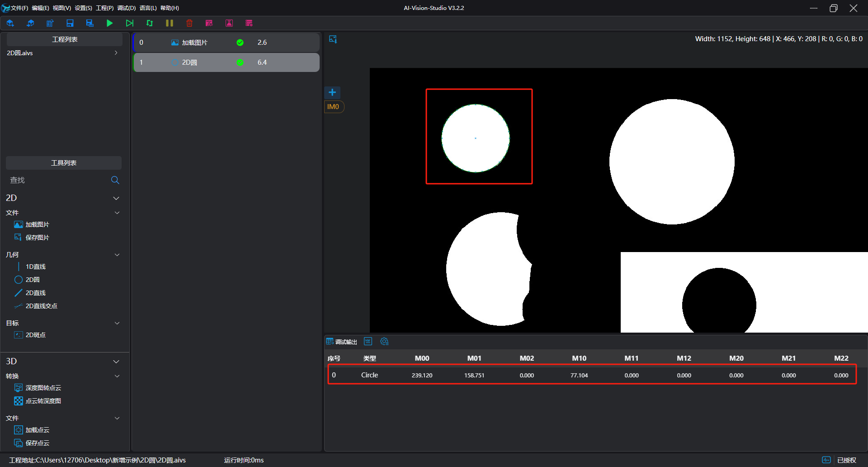
Task: Collapse the 几何 tool group
Action: pos(117,255)
